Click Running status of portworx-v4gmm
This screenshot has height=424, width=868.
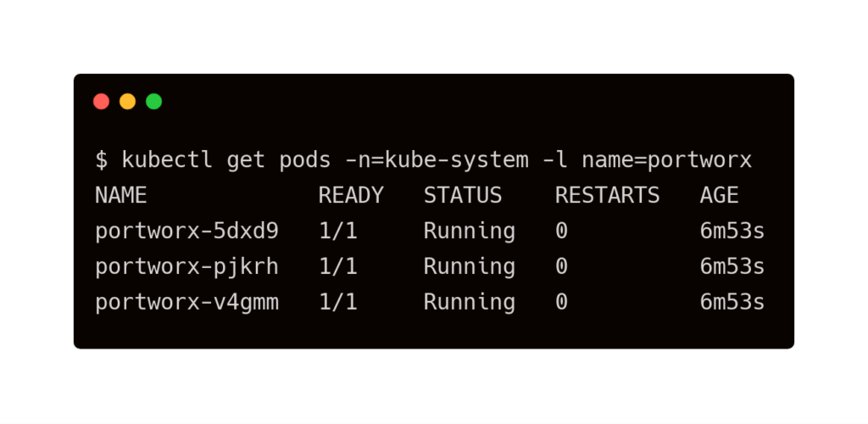470,302
